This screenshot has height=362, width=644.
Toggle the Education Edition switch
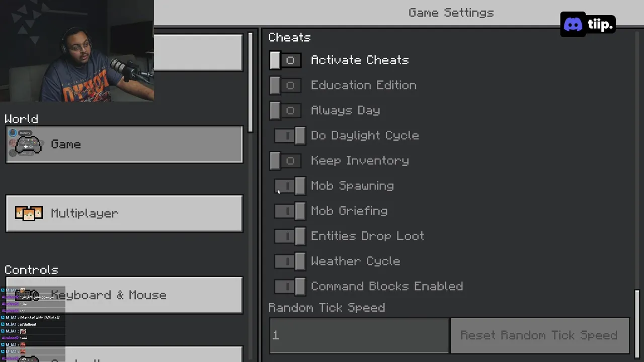286,85
